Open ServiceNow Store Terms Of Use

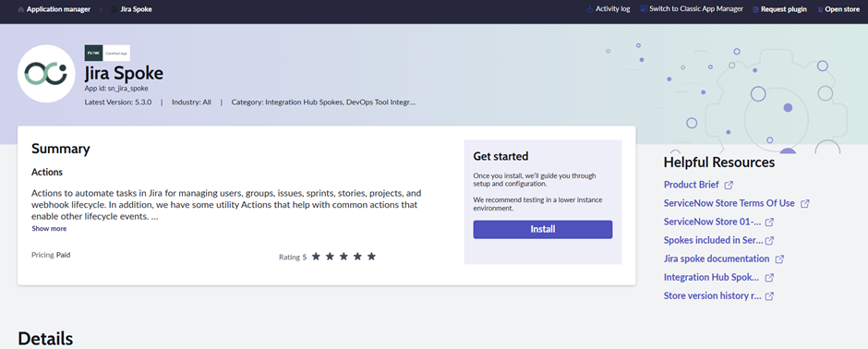pos(729,203)
